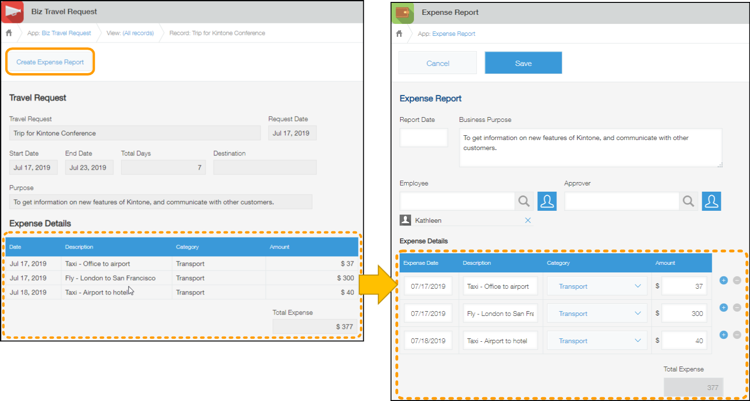
Task: Open Category dropdown for the $300 flight row
Action: pyautogui.click(x=600, y=313)
